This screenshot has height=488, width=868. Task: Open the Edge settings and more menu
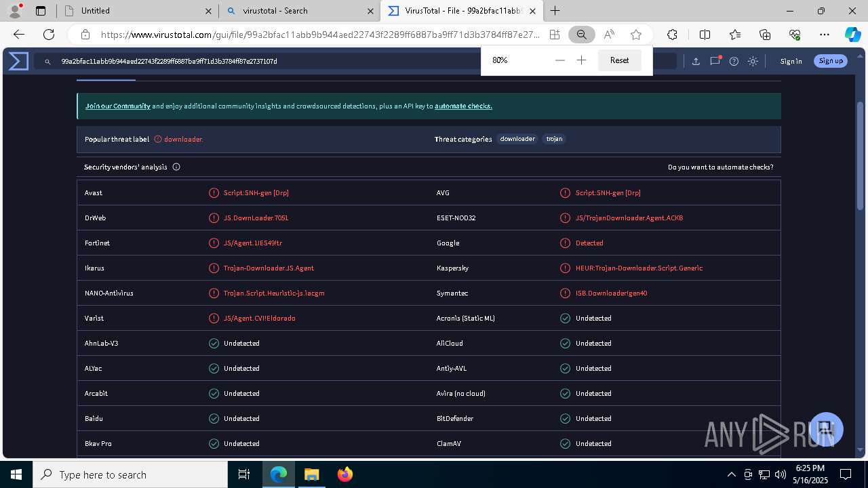tap(825, 35)
